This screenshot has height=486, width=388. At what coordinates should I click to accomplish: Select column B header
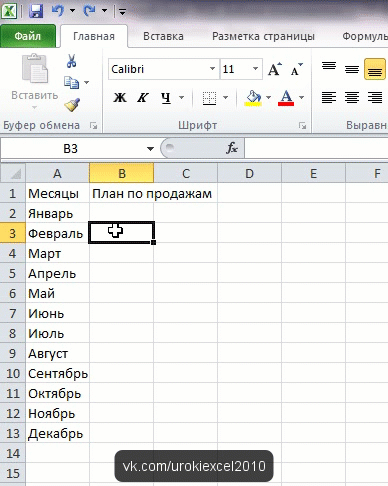[x=122, y=173]
